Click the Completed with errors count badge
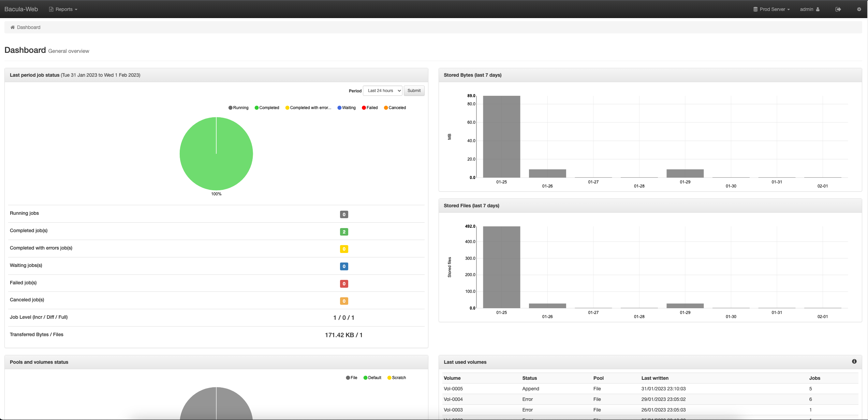The width and height of the screenshot is (868, 420). click(344, 249)
